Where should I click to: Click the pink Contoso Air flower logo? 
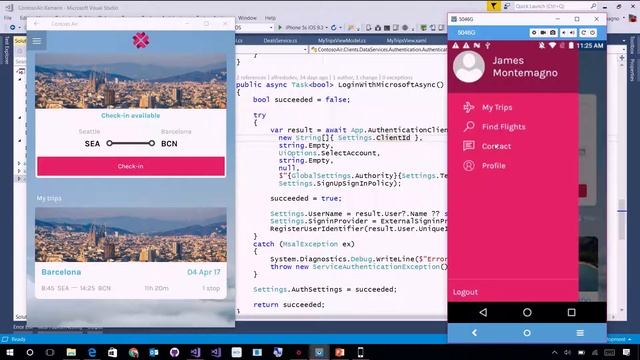[141, 40]
